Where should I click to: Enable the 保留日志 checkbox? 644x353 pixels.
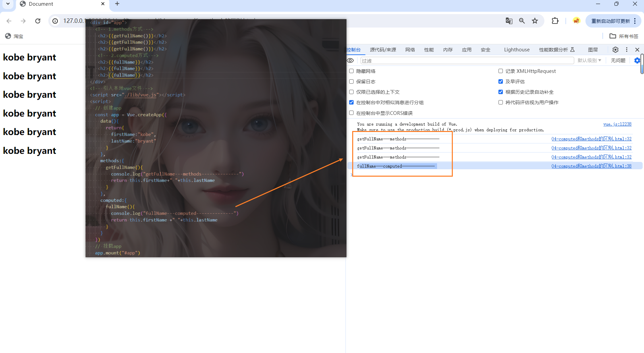352,82
